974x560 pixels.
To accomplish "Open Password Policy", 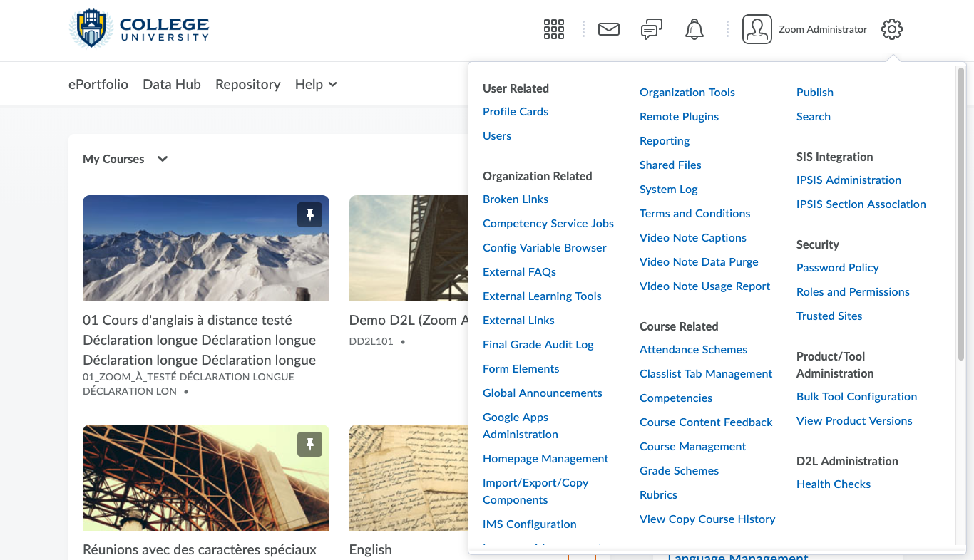I will pos(838,268).
